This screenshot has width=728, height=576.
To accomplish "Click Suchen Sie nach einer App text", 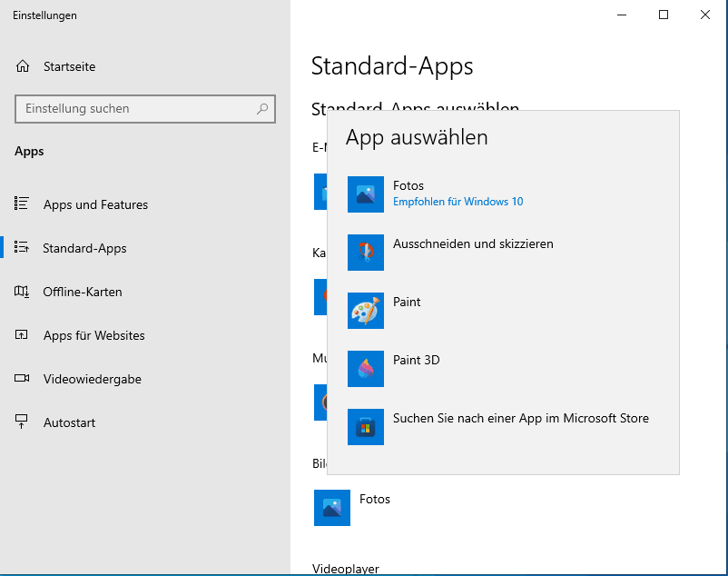I will 520,418.
